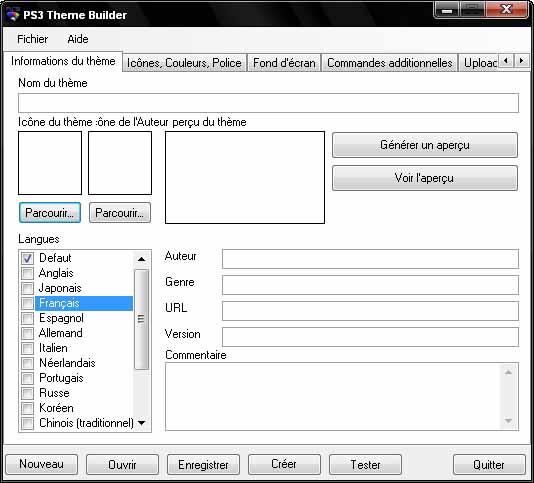Enable the Russe checkbox
Screen dimensions: 534x483
[28, 393]
